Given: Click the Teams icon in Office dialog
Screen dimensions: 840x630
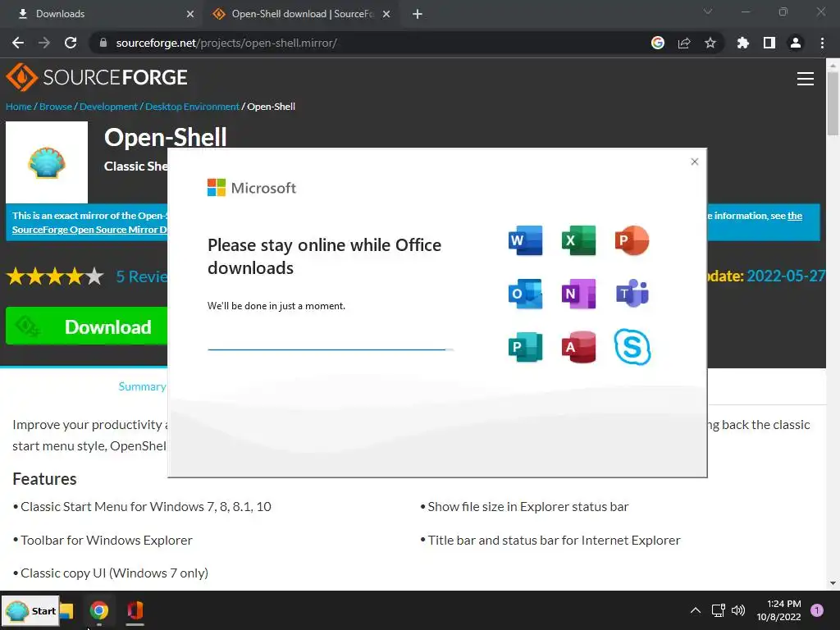Looking at the screenshot, I should click(632, 294).
